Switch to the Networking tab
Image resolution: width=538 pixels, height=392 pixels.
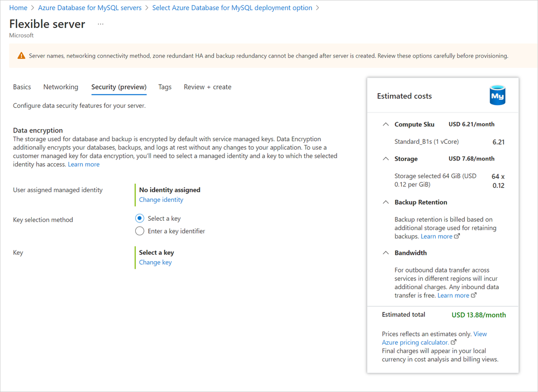click(x=61, y=87)
